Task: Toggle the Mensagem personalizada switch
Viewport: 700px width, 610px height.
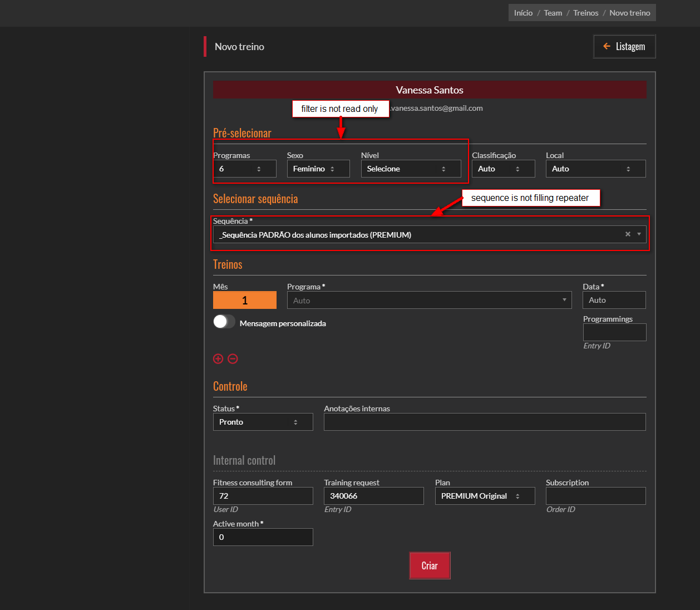Action: coord(224,322)
